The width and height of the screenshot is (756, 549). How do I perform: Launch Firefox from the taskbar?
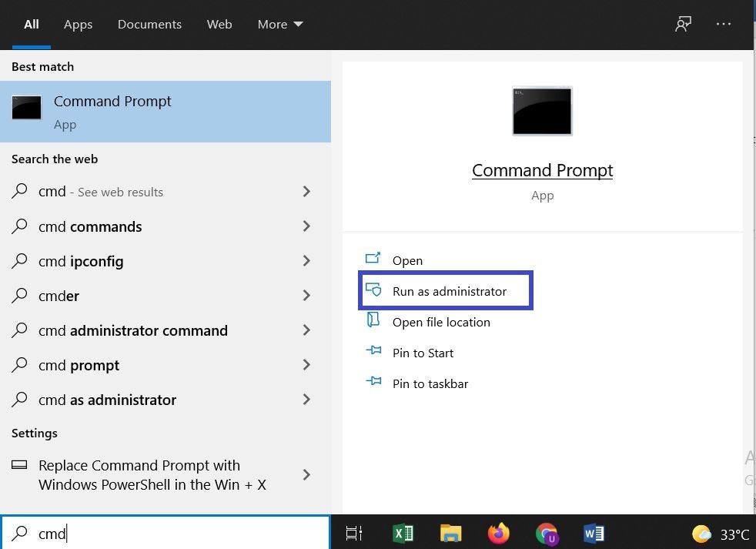pyautogui.click(x=499, y=534)
